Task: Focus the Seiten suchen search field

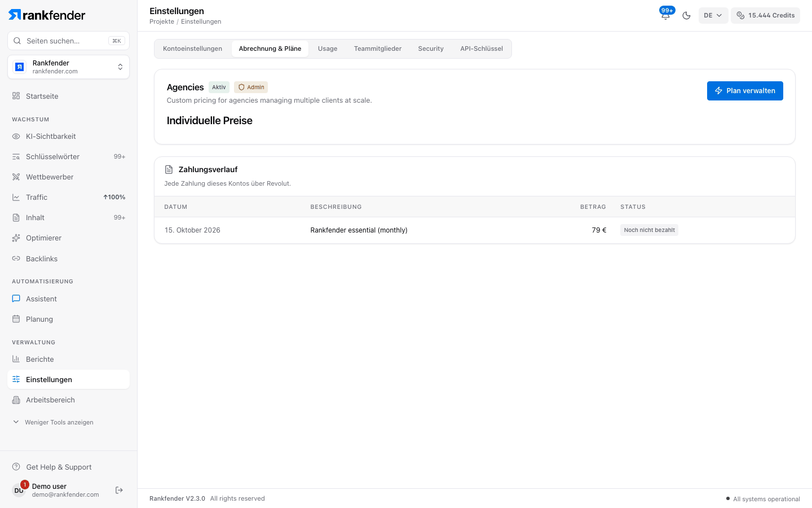Action: point(68,41)
